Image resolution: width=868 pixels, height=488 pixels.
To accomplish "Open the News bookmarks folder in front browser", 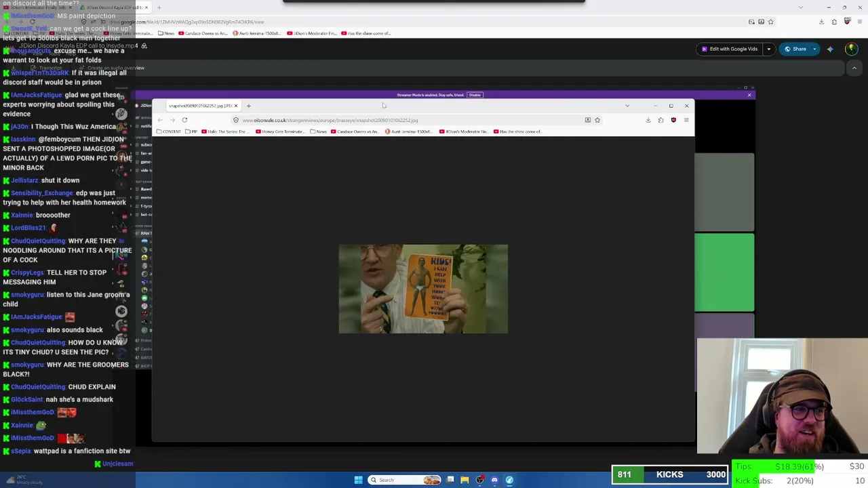I will (x=318, y=131).
